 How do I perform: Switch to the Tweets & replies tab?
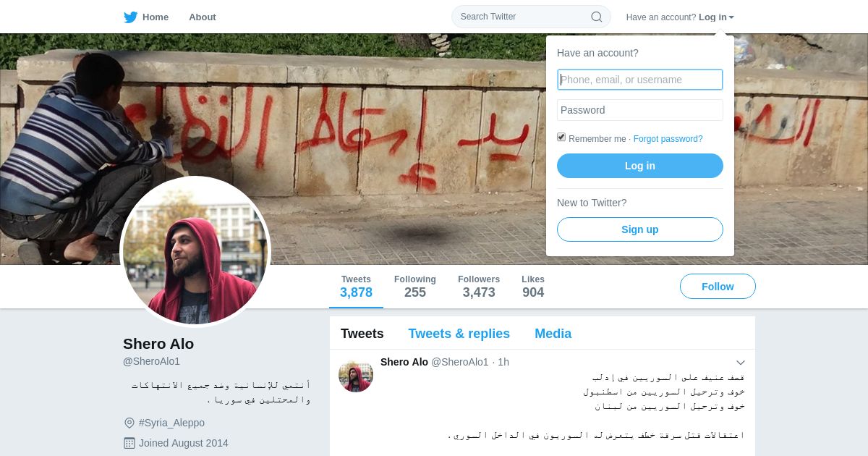click(x=459, y=334)
